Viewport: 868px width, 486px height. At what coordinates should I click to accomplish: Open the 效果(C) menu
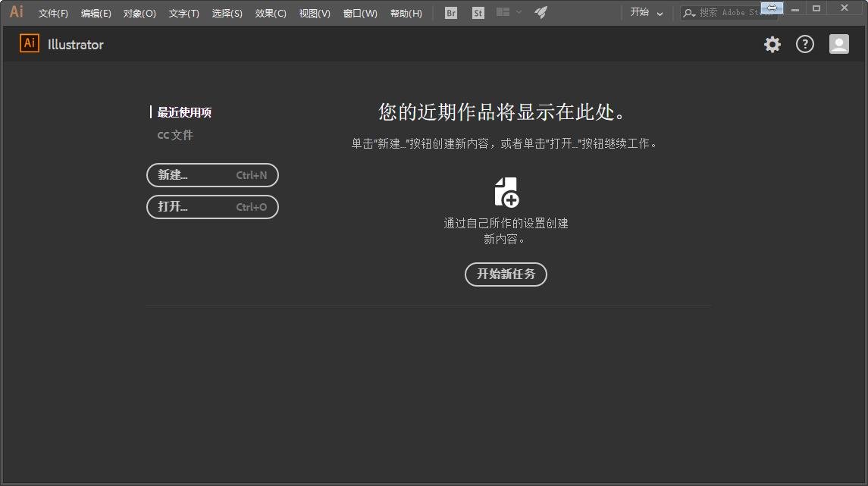(x=271, y=14)
